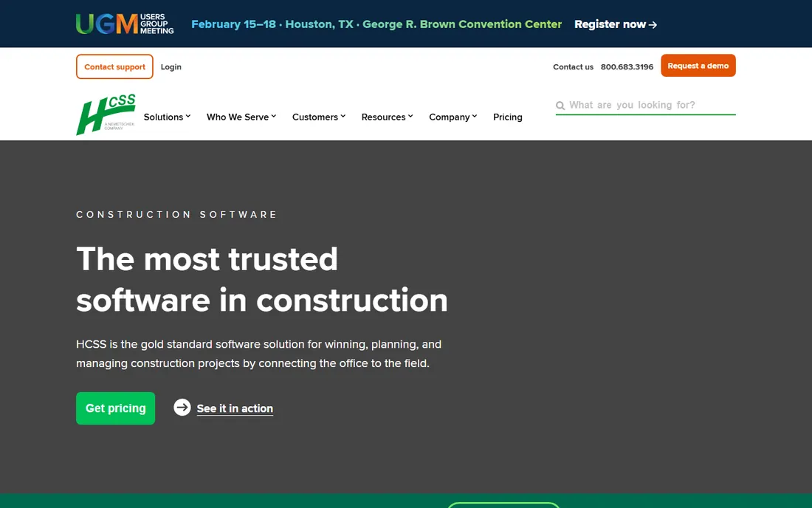Click the February 15–18 Houston event text
This screenshot has width=812, height=508.
click(376, 24)
